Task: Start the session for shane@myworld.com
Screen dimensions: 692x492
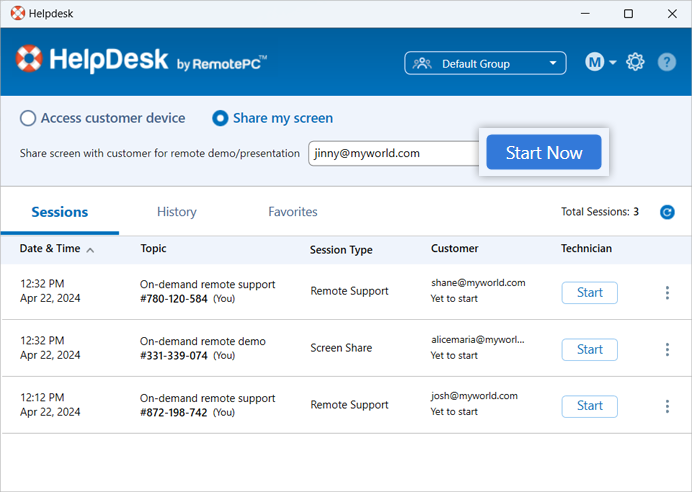Action: tap(589, 293)
